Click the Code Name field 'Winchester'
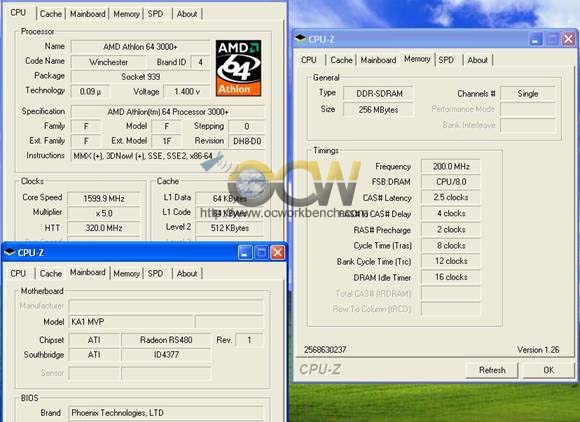Image resolution: width=580 pixels, height=422 pixels. point(109,62)
